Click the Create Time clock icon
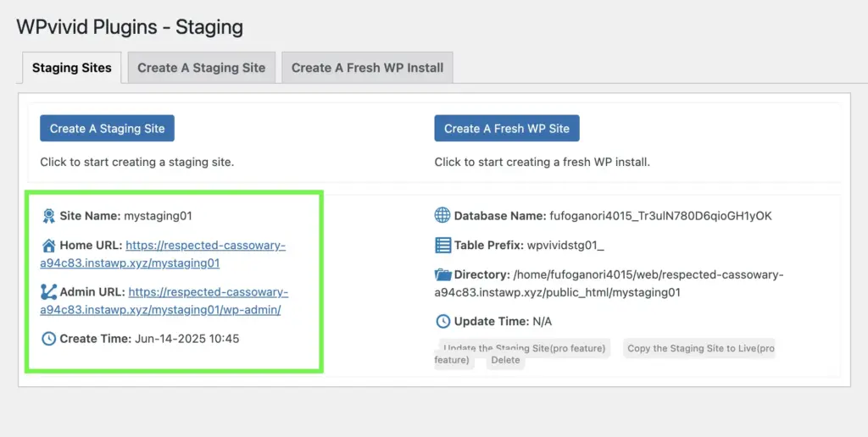 click(x=48, y=339)
